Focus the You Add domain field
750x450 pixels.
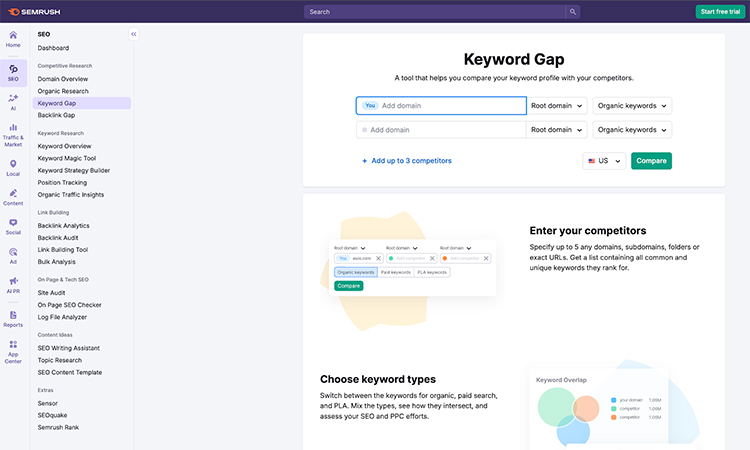(x=441, y=106)
